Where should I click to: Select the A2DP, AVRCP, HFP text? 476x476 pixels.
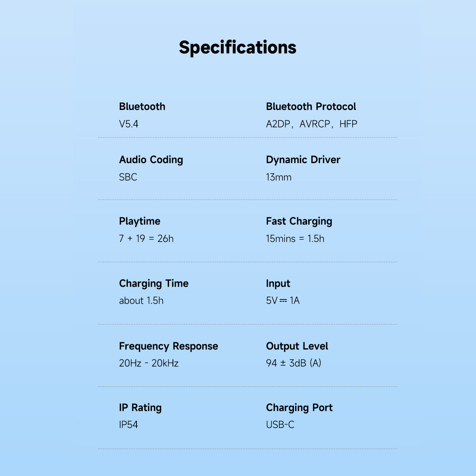[x=311, y=124]
